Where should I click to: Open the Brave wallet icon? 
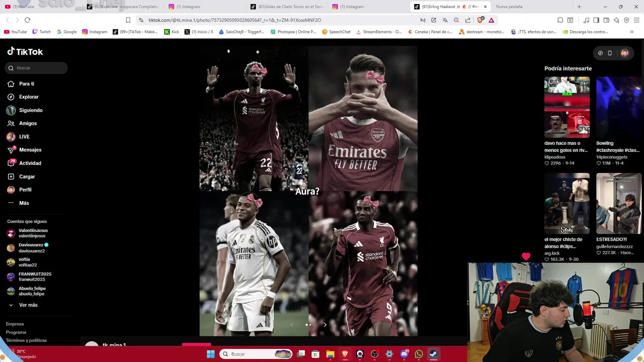pyautogui.click(x=606, y=20)
